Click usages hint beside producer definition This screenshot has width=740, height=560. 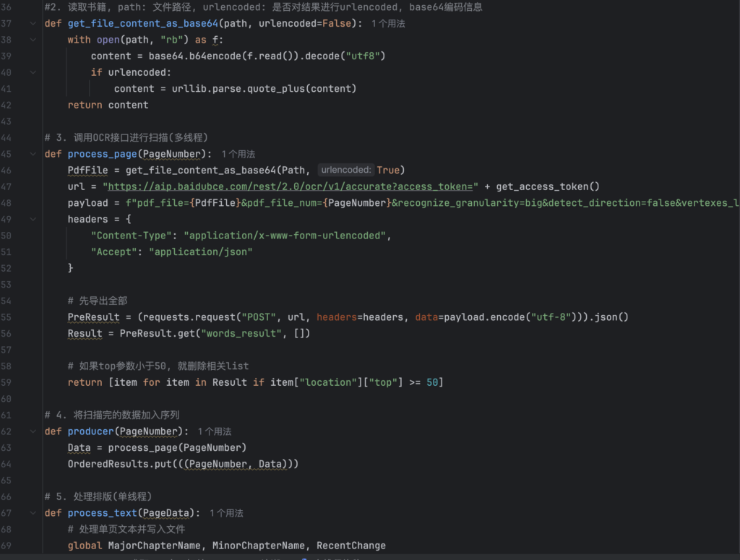coord(214,431)
